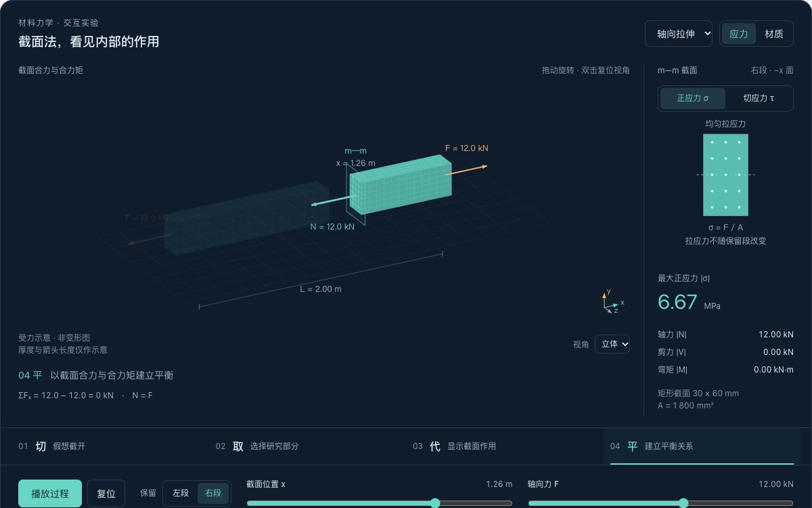
Task: Click the A = 1 800 mm² area text
Action: point(685,406)
